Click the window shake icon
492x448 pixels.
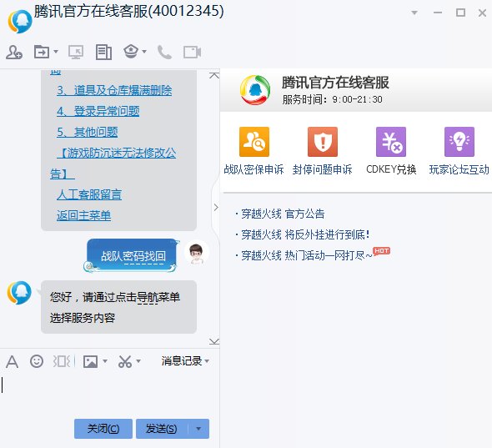[x=61, y=361]
